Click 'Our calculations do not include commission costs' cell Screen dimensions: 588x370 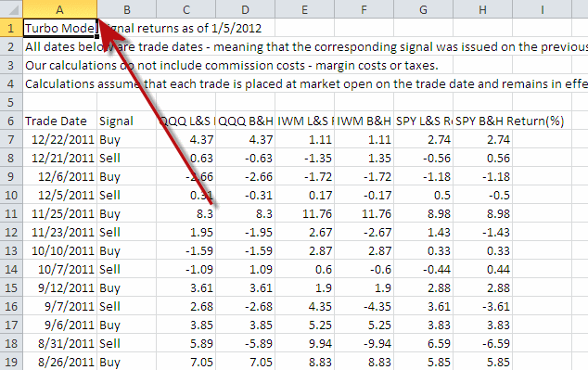[60, 65]
